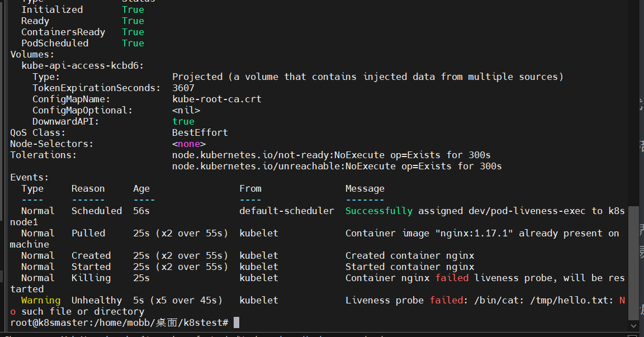Viewport: 644px width, 337px height.
Task: Click the green Successfully text
Action: tap(378, 211)
